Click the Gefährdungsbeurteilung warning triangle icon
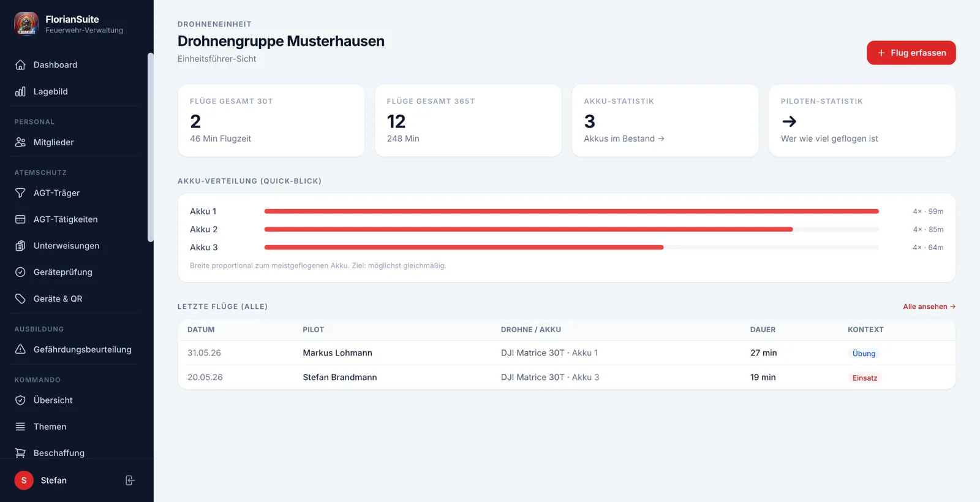980x502 pixels. pos(20,349)
